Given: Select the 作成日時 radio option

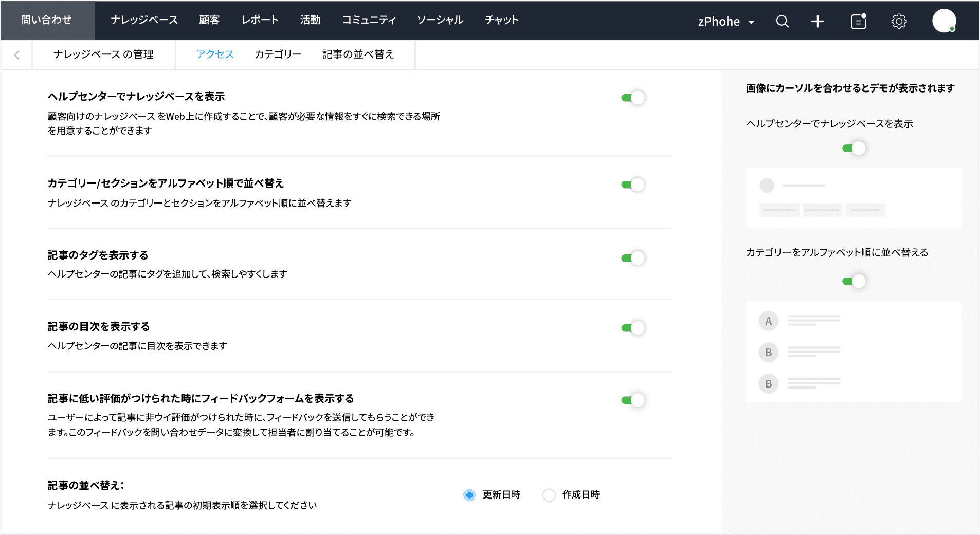Looking at the screenshot, I should coord(549,495).
